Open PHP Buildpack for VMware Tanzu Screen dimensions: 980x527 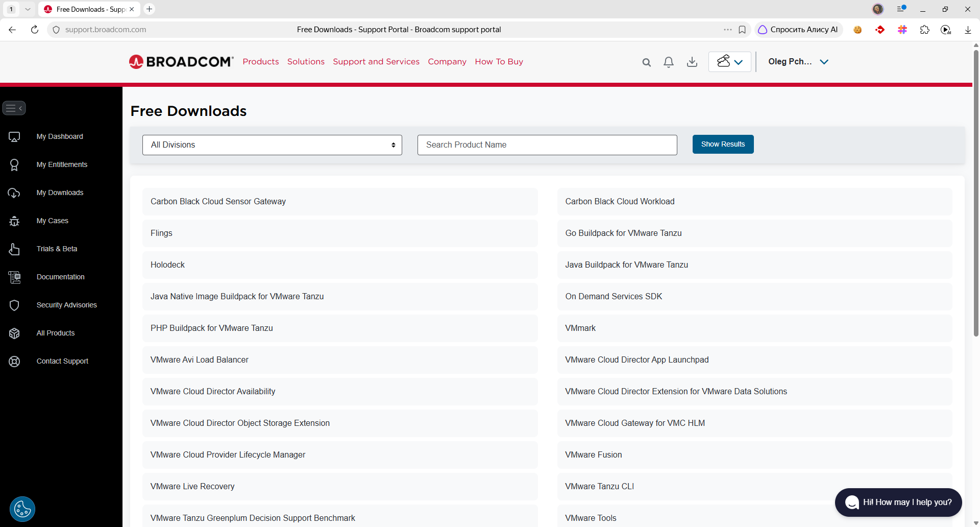click(x=340, y=328)
